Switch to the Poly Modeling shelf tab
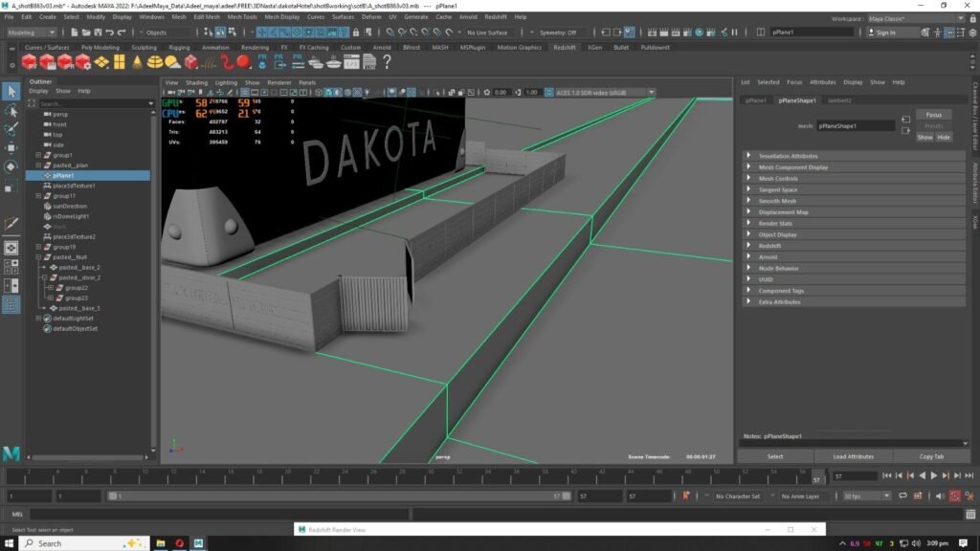This screenshot has height=551, width=980. click(x=100, y=47)
